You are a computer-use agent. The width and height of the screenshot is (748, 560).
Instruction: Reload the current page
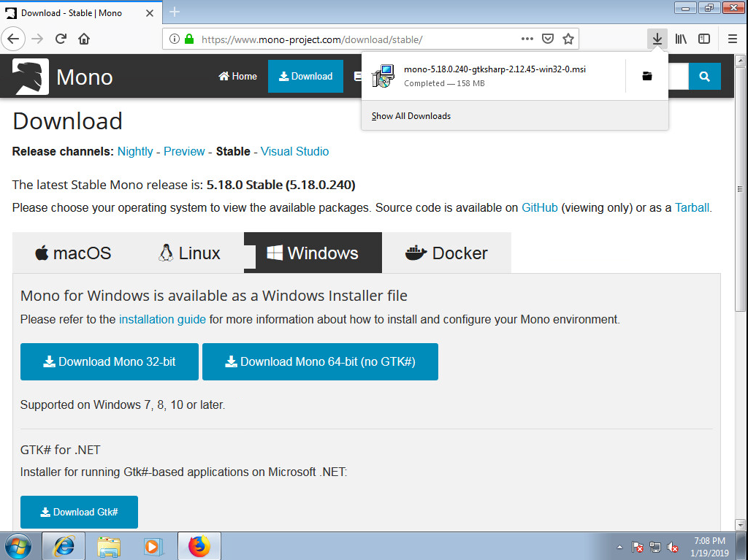(x=61, y=39)
